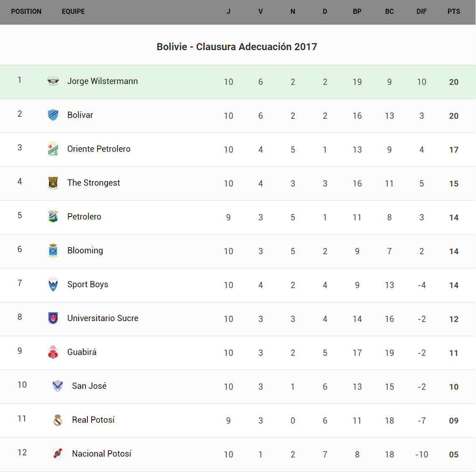Click the Bolivie - Clausura Adecuación 2017 title

pyautogui.click(x=237, y=47)
